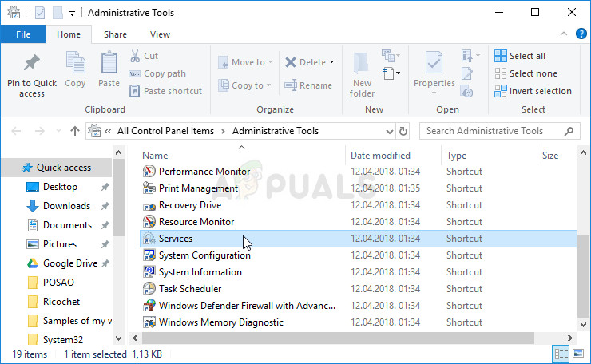This screenshot has height=364, width=591.
Task: Switch to details list view
Action: (561, 354)
